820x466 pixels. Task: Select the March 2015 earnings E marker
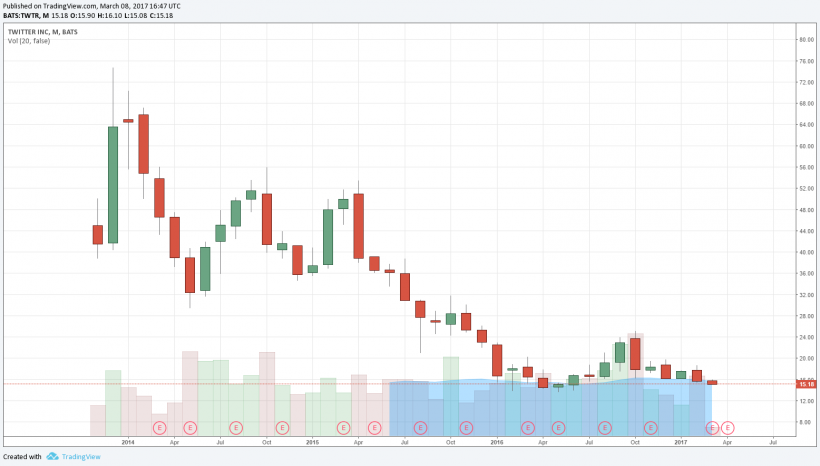(343, 428)
